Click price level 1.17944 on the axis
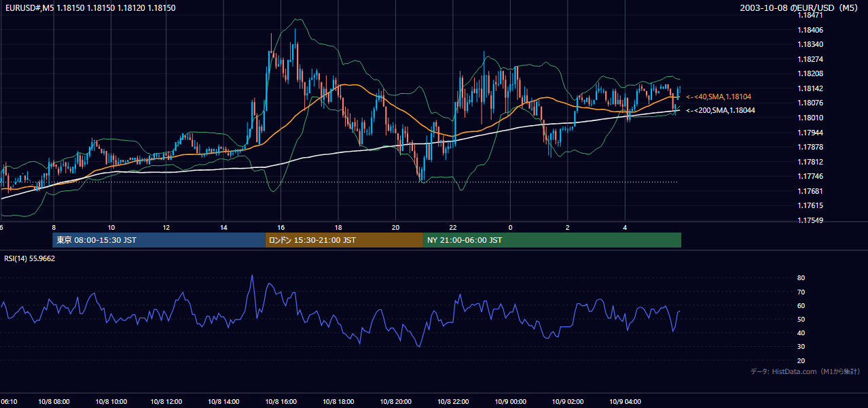This screenshot has width=868, height=408. point(810,133)
